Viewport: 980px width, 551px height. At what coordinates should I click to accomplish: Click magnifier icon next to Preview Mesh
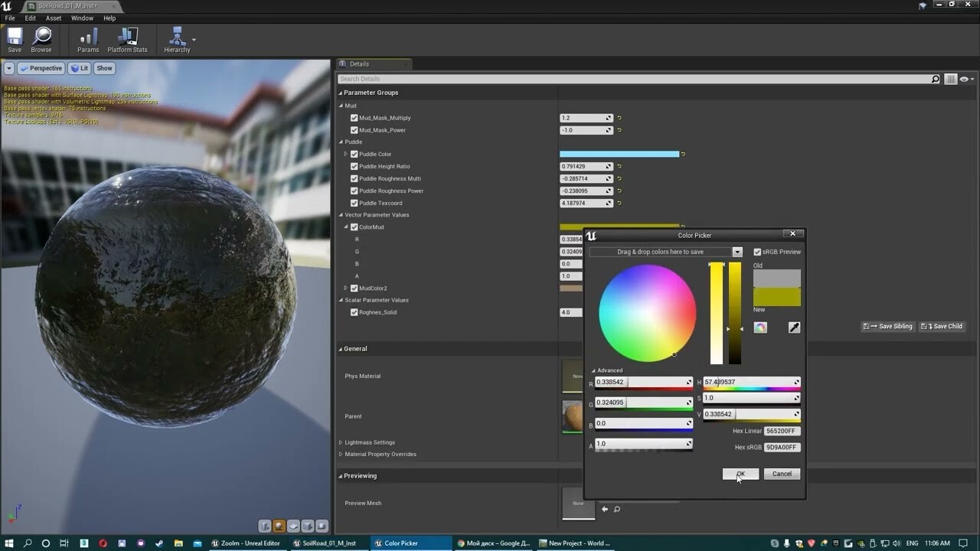point(617,509)
